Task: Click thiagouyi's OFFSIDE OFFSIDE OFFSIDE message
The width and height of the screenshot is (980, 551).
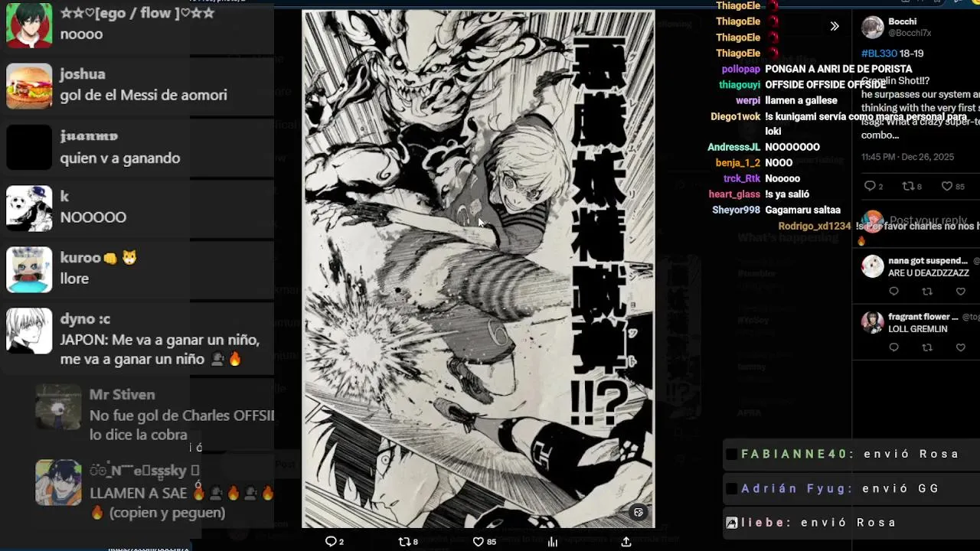Action: click(825, 85)
